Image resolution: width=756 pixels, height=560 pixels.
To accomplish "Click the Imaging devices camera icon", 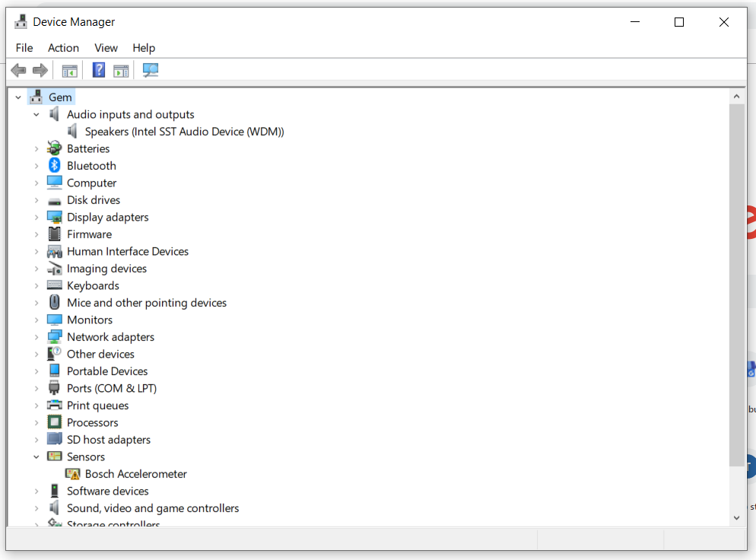I will coord(55,269).
